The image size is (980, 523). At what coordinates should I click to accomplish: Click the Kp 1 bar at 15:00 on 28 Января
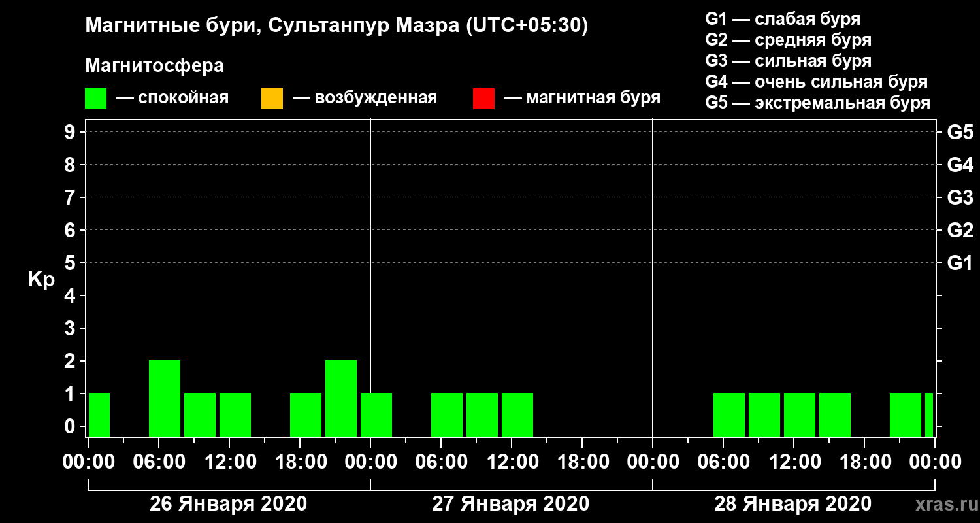point(835,414)
